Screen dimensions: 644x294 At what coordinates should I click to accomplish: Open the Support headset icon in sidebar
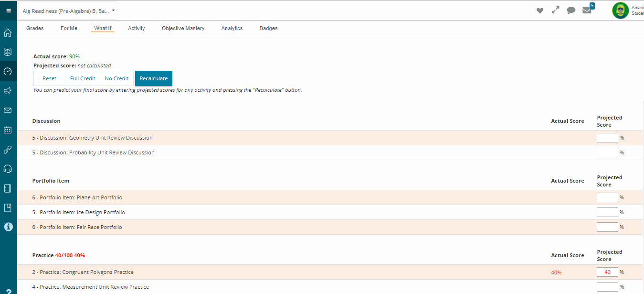[x=8, y=169]
